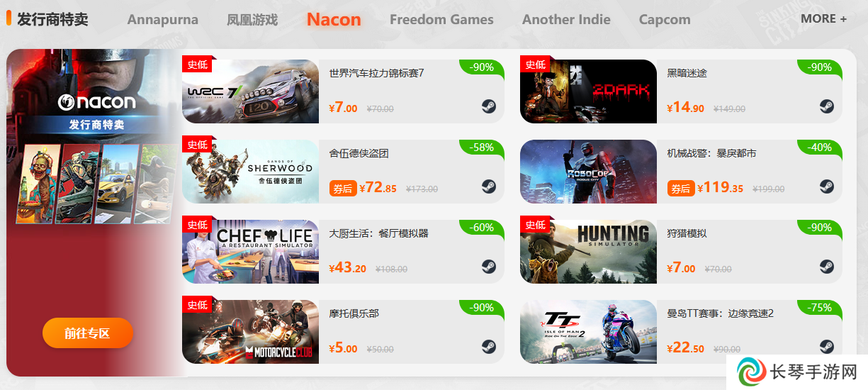Click Steam icon on 舍伍德侠盗团 card
Screen dimensions: 868x390
point(489,186)
